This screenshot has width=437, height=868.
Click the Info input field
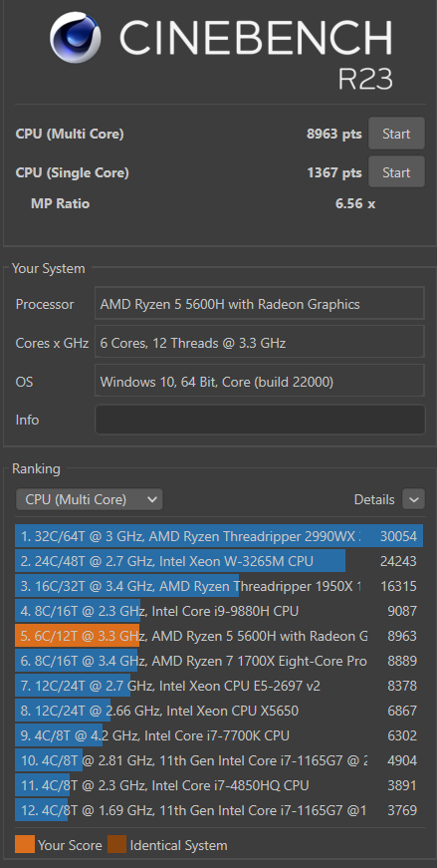coord(260,420)
